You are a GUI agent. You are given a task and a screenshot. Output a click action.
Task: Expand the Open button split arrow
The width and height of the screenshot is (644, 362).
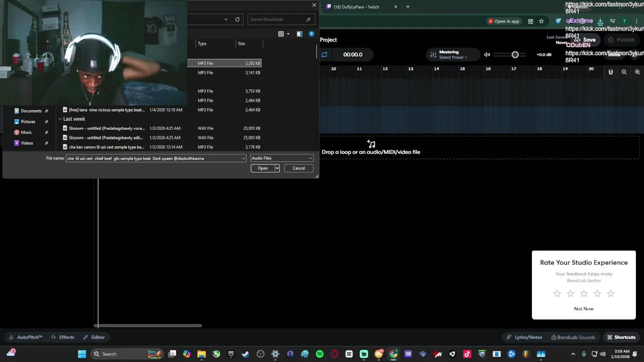pos(277,168)
